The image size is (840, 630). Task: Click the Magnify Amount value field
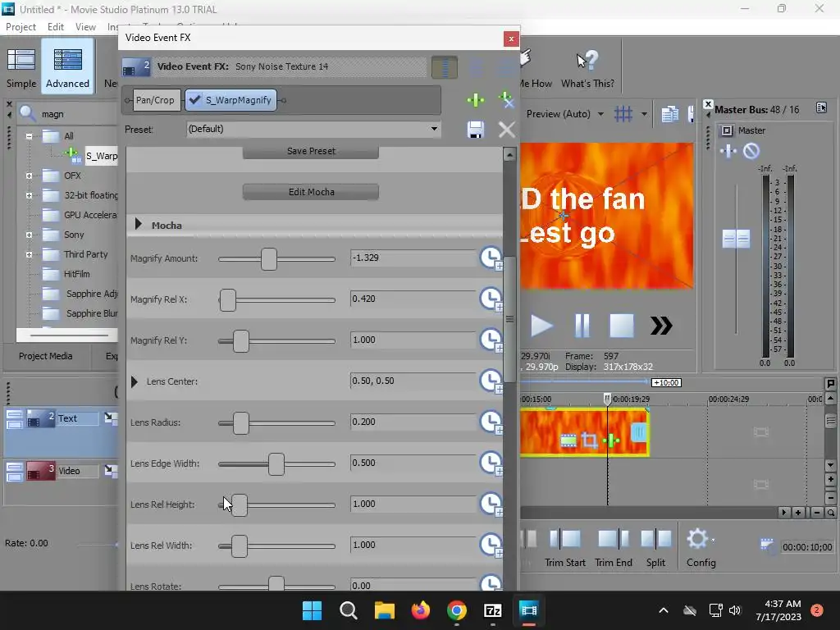(413, 258)
